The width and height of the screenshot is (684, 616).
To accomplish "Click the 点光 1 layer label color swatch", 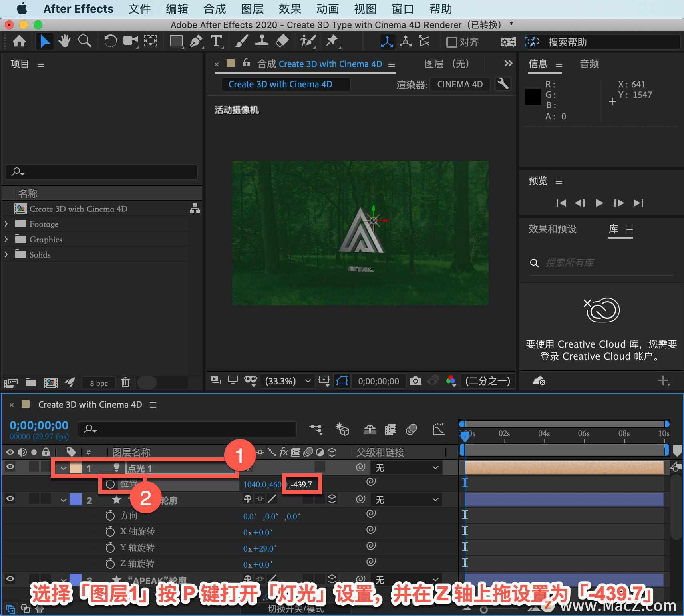I will click(76, 468).
